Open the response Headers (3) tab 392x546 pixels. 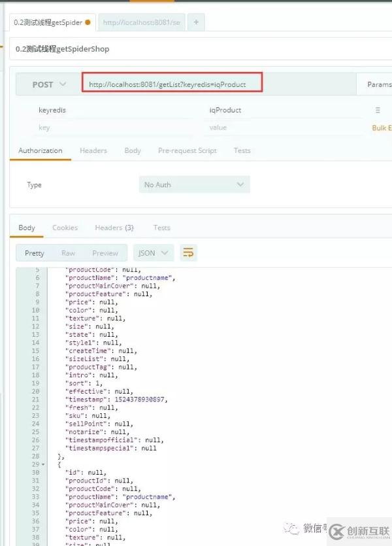(114, 228)
